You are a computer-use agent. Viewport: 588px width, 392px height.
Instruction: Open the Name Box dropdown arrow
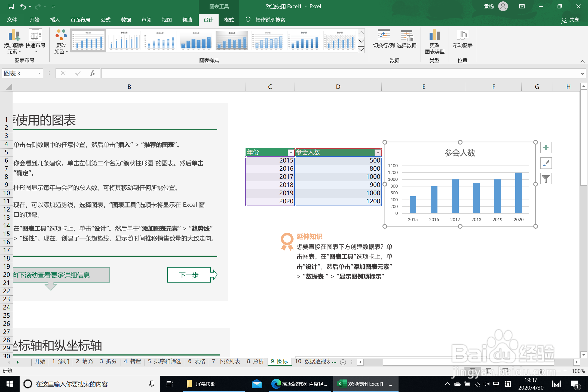[x=39, y=73]
